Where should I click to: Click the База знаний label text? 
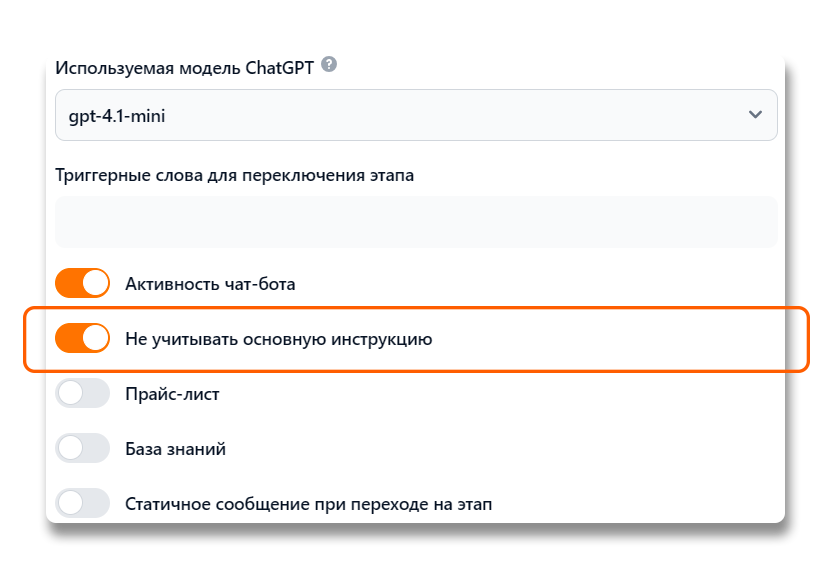click(x=175, y=449)
